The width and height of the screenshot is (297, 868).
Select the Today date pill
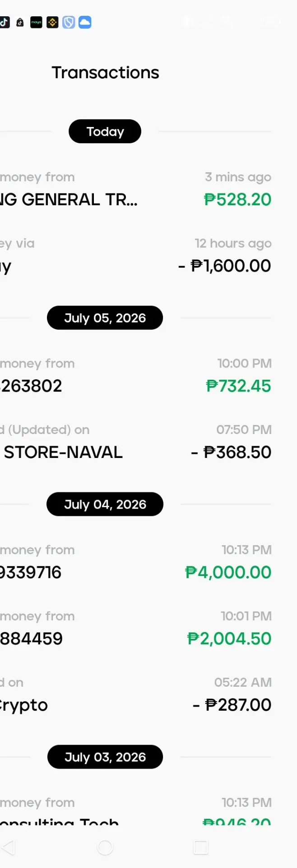click(x=105, y=132)
